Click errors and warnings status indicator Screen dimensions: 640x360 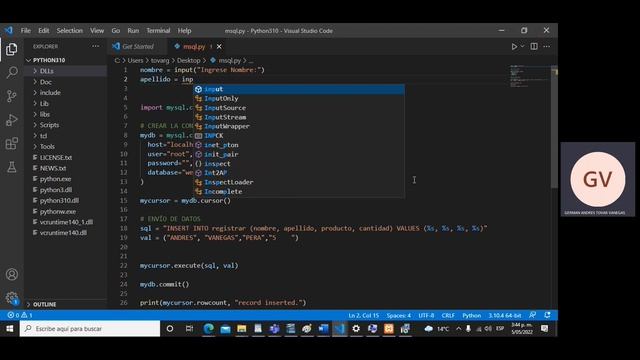(x=20, y=315)
